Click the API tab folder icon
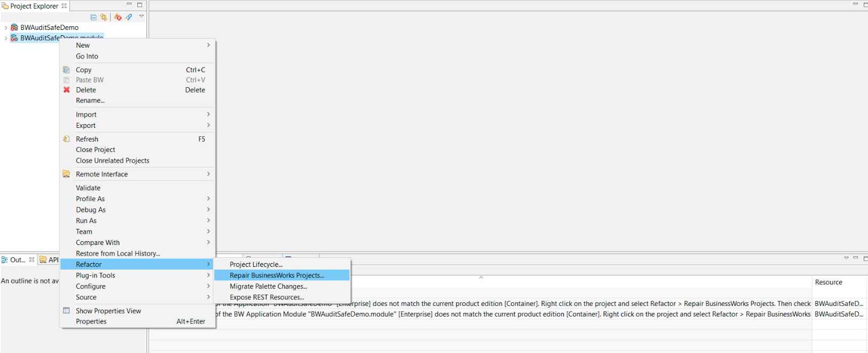This screenshot has height=353, width=868. pyautogui.click(x=43, y=260)
